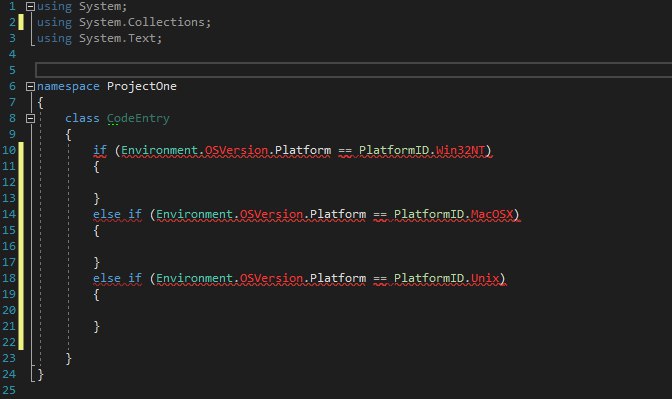Click 'Environment' on line 10

pyautogui.click(x=159, y=150)
